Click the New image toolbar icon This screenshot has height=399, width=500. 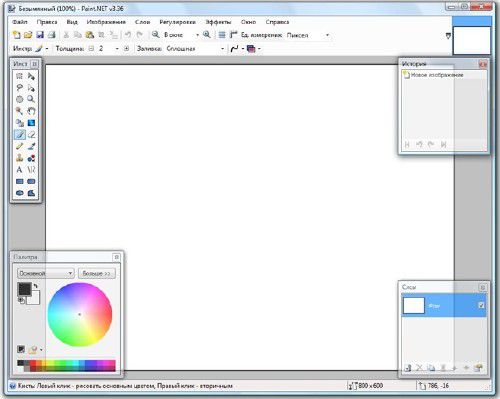pos(16,35)
